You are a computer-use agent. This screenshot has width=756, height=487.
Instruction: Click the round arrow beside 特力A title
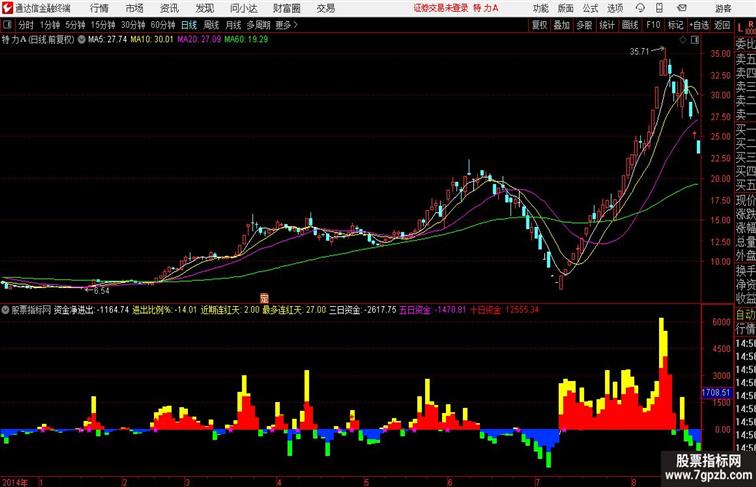[81, 40]
